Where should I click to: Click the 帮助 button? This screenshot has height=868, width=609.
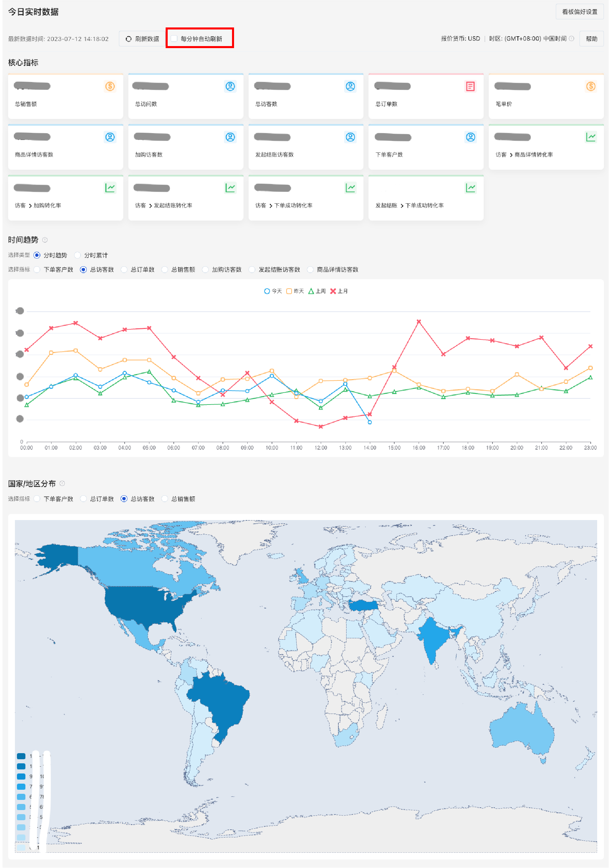tap(591, 39)
